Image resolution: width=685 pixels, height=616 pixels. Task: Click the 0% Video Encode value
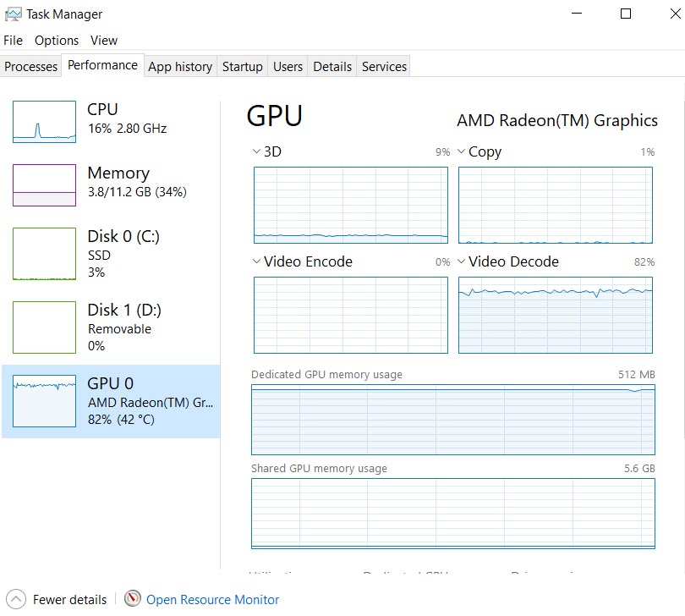coord(442,261)
